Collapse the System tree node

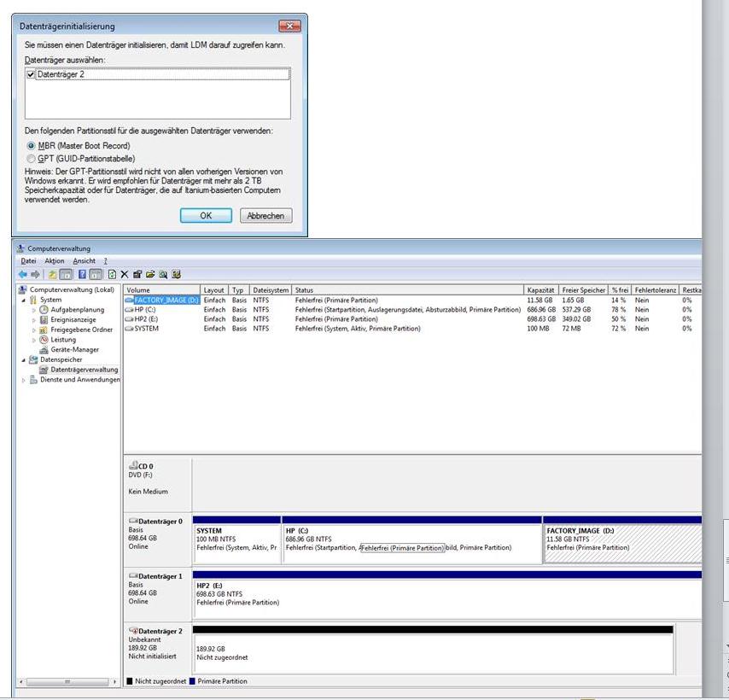coord(24,300)
